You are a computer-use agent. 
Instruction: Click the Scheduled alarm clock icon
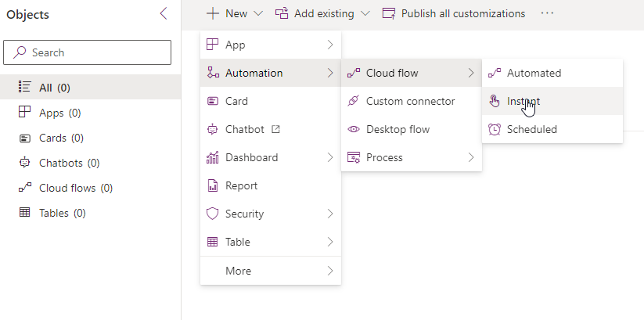(x=495, y=129)
